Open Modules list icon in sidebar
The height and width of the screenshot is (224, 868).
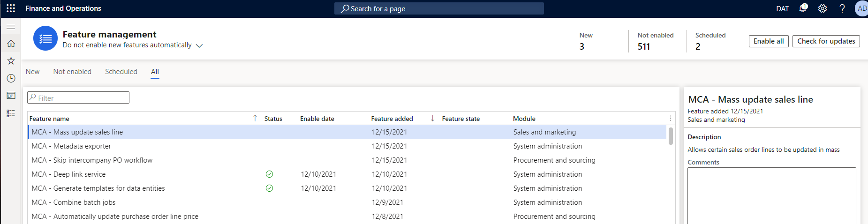(x=11, y=113)
